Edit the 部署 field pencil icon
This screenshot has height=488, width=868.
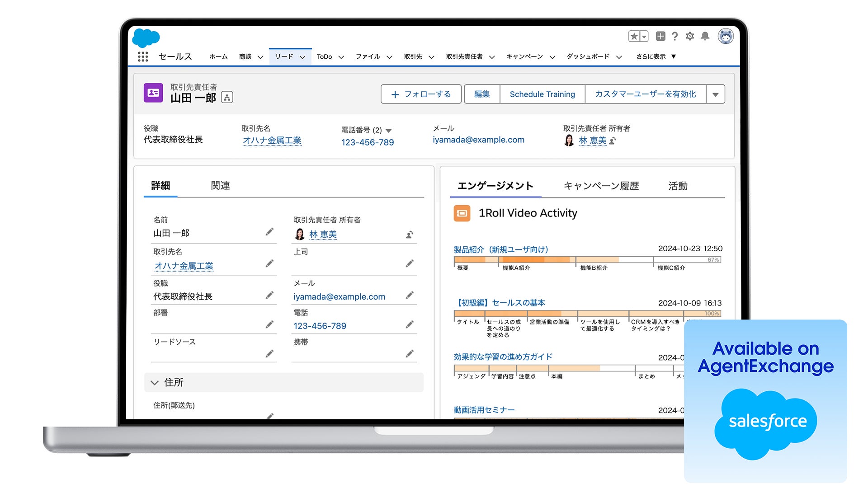tap(269, 324)
